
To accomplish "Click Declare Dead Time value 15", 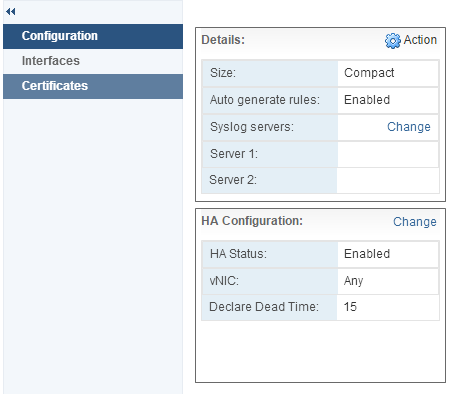I will point(350,307).
